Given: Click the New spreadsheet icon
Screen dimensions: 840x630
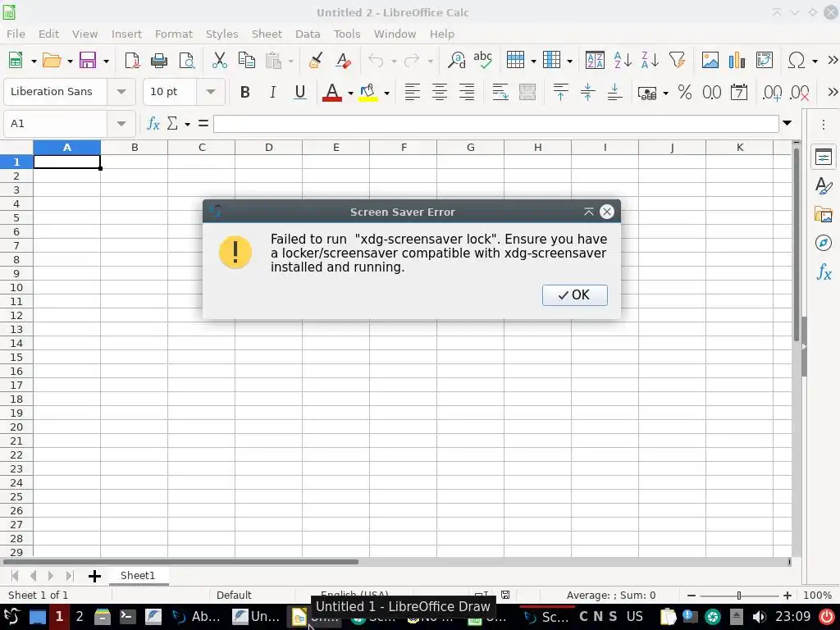Looking at the screenshot, I should 16,61.
